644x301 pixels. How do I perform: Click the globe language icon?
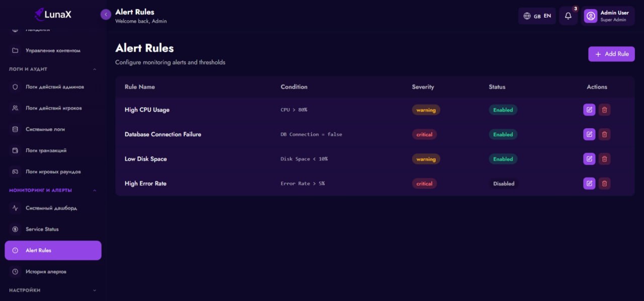(527, 16)
